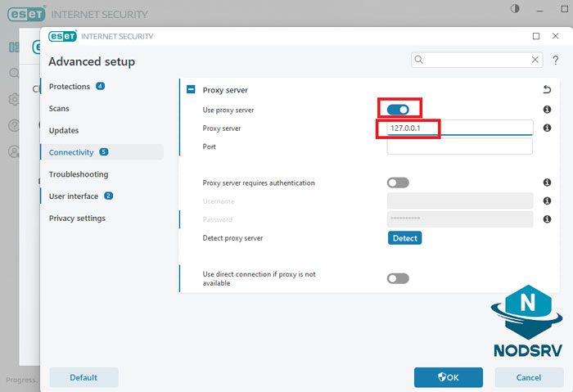Enable Proxy server requires authentication toggle
Viewport: 573px width, 392px height.
(x=398, y=183)
